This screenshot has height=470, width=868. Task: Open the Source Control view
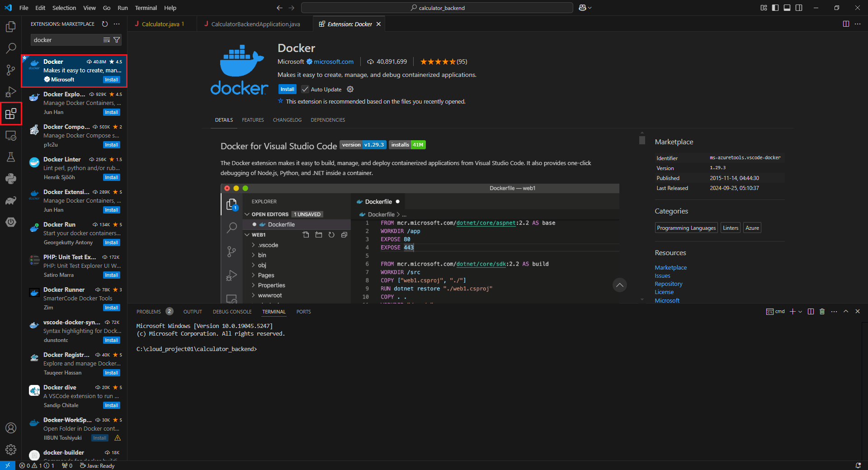[x=11, y=70]
